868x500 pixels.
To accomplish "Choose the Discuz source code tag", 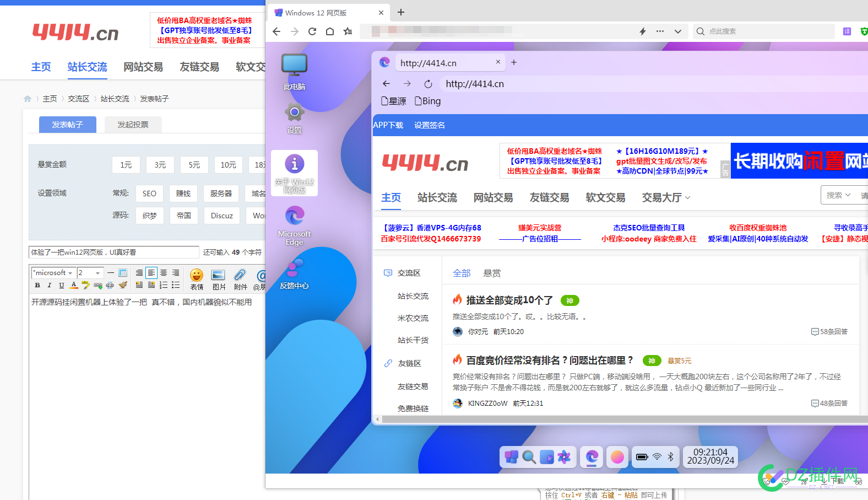I will (x=222, y=216).
